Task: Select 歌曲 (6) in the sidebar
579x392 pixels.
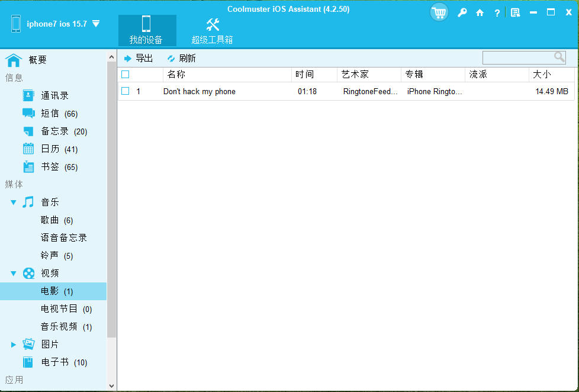Action: (57, 220)
